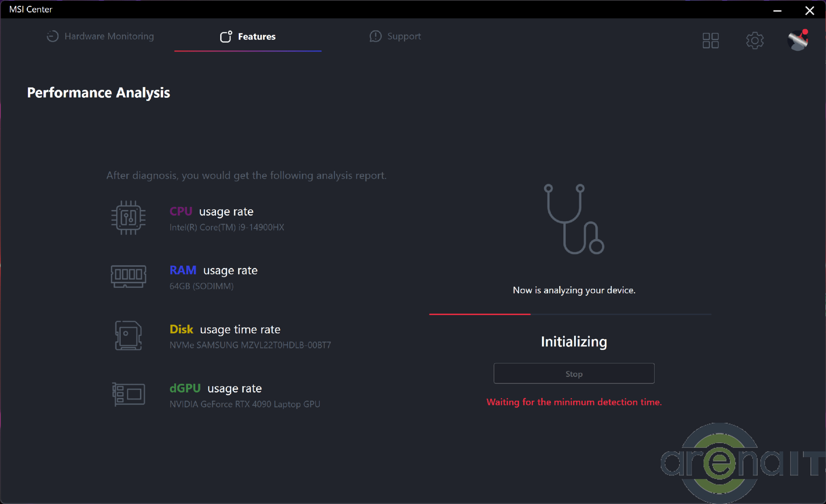This screenshot has height=504, width=826.
Task: Switch to Hardware Monitoring tab
Action: (100, 36)
